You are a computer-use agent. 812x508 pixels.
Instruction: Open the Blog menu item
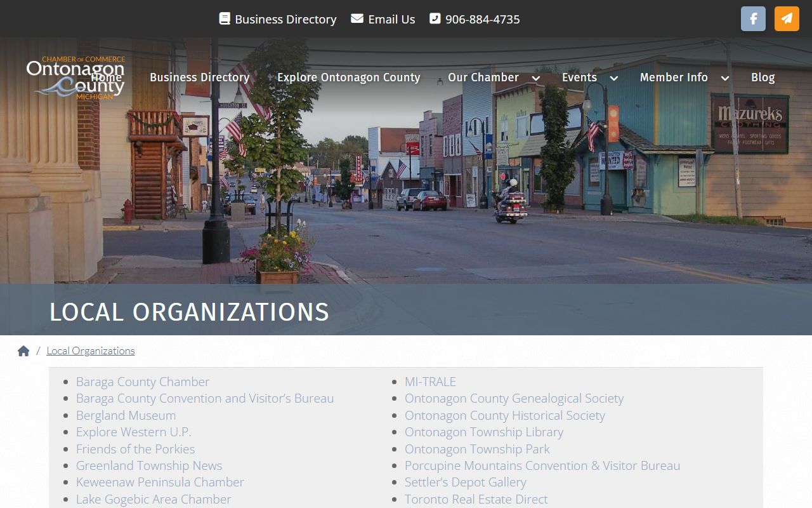pos(763,77)
